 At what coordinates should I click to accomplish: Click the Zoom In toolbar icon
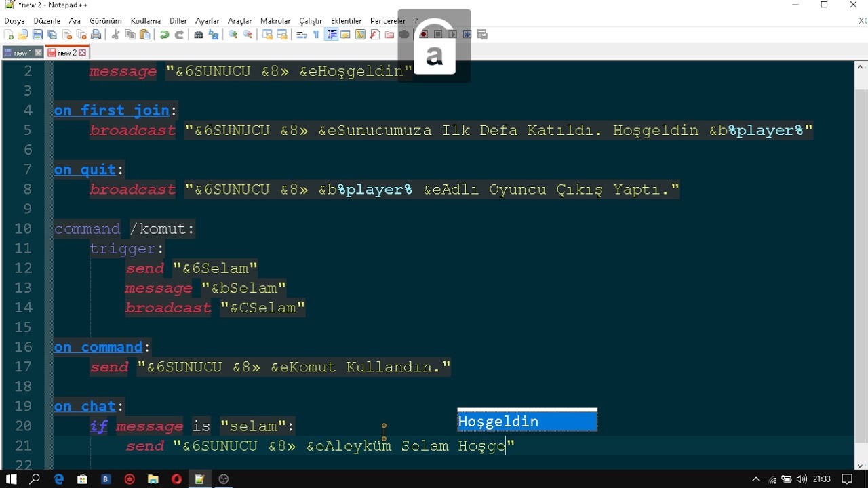pyautogui.click(x=233, y=35)
